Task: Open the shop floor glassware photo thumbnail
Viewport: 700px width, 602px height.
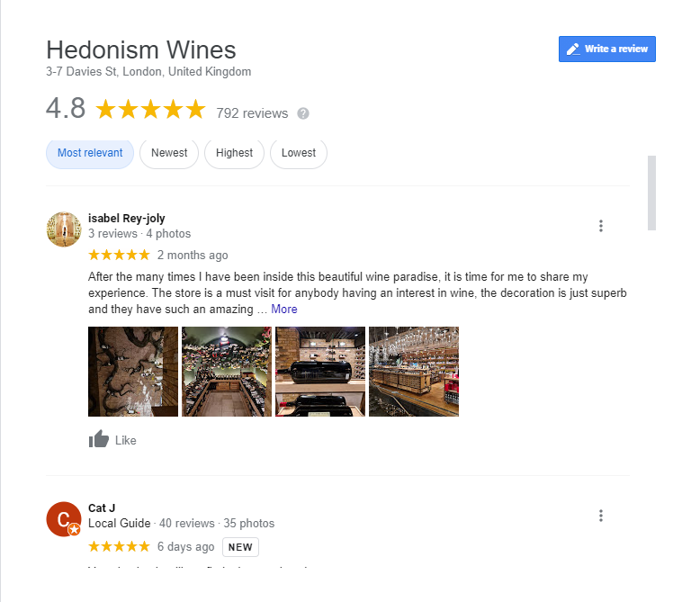Action: [414, 372]
